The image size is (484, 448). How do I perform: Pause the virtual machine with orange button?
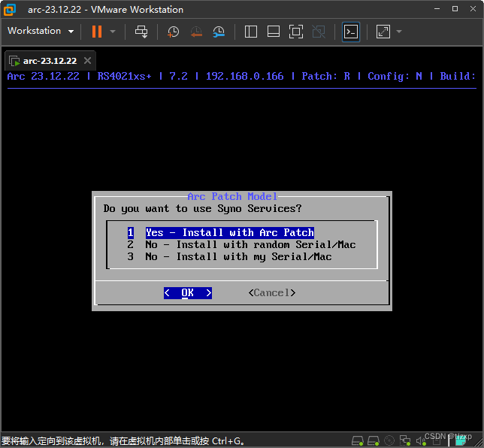click(x=97, y=32)
